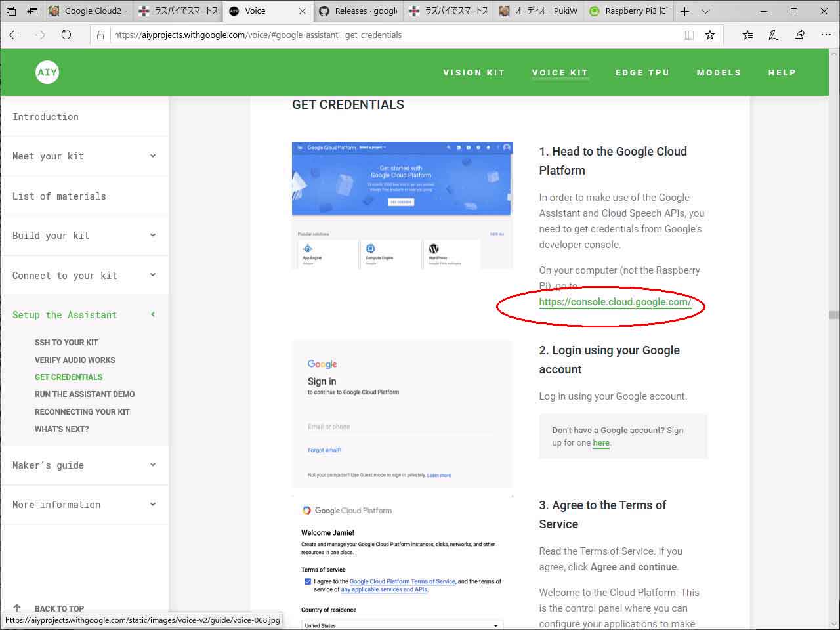Go to RUN THE ASSISTANT DEMO
Viewport: 840px width, 630px height.
[x=85, y=394]
